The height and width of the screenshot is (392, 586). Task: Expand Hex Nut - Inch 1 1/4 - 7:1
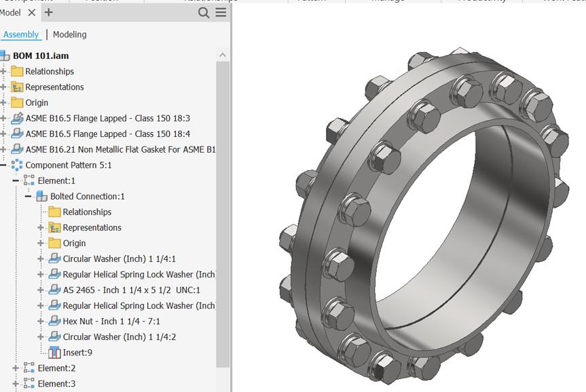(x=41, y=321)
